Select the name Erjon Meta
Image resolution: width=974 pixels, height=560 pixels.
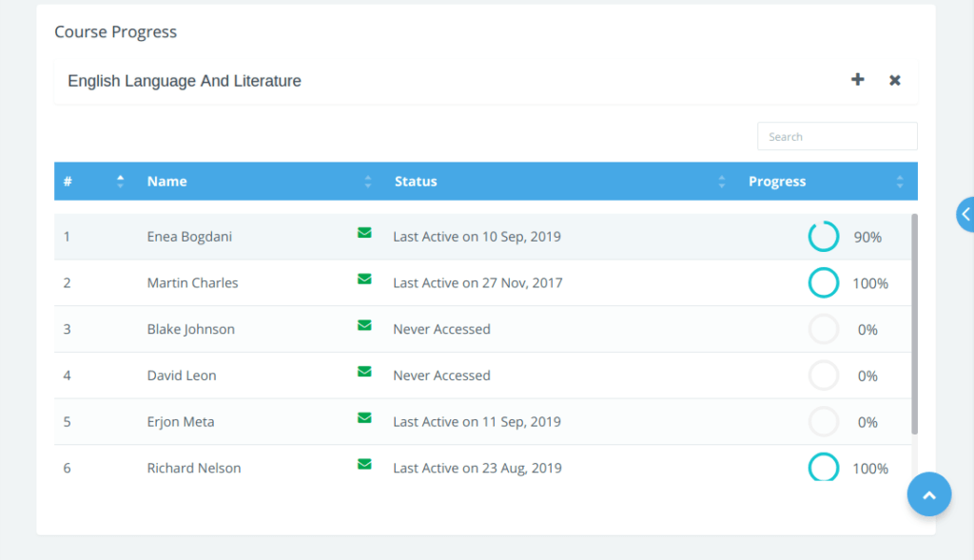coord(181,421)
